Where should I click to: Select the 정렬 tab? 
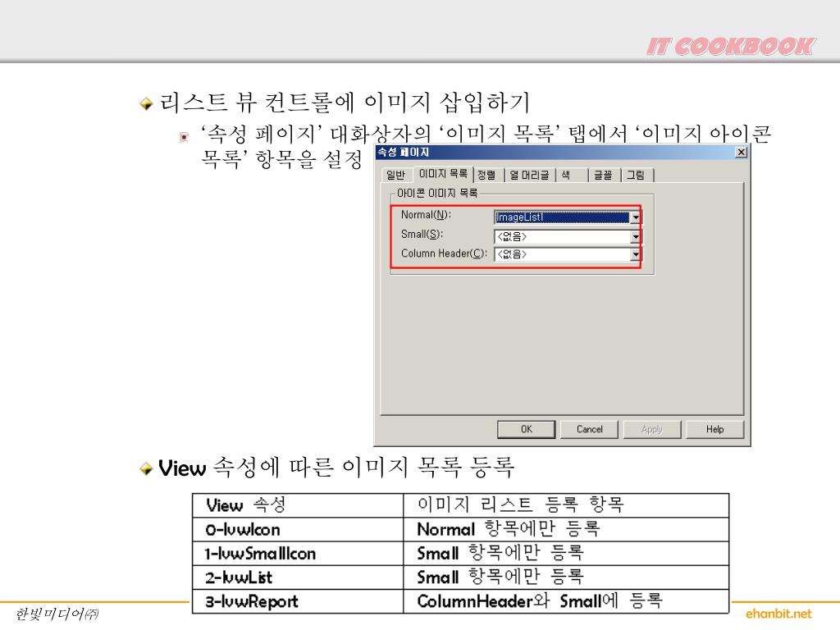click(486, 175)
